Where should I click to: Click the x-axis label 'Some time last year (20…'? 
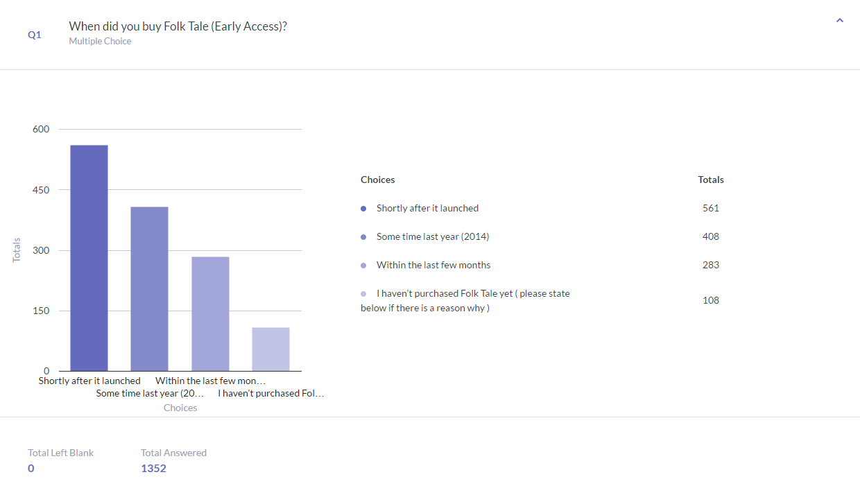[150, 394]
